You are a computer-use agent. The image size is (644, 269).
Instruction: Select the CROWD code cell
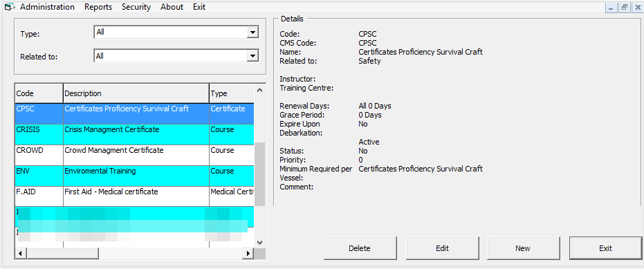[x=39, y=155]
